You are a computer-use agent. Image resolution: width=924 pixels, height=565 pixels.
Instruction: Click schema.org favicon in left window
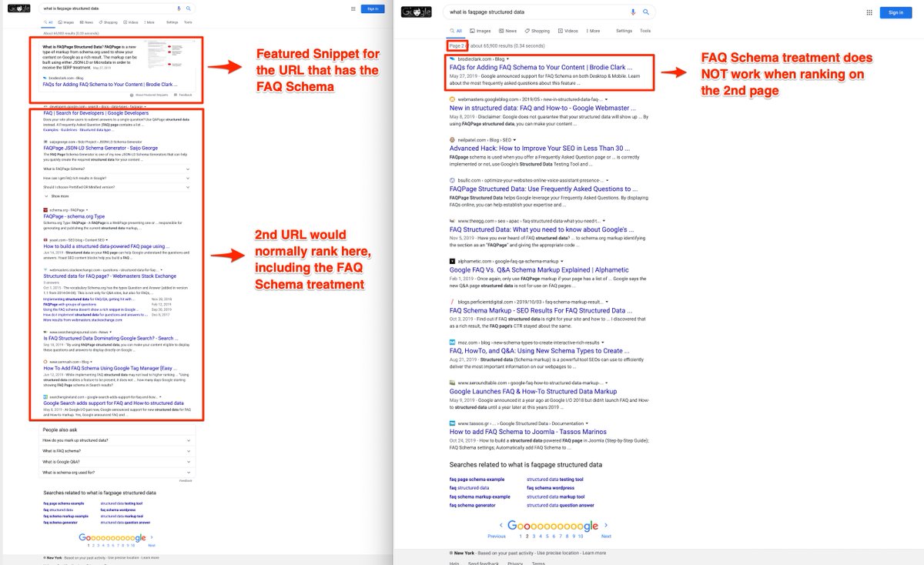45,209
